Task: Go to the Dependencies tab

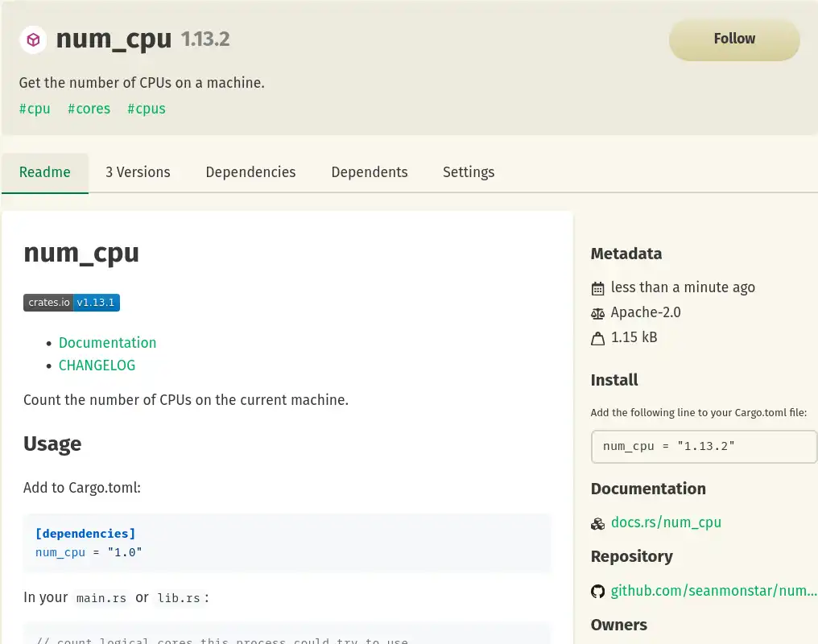Action: (250, 172)
